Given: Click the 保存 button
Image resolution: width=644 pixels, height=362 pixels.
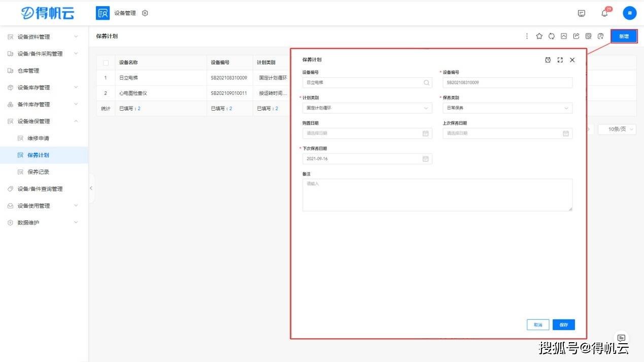Looking at the screenshot, I should tap(564, 325).
